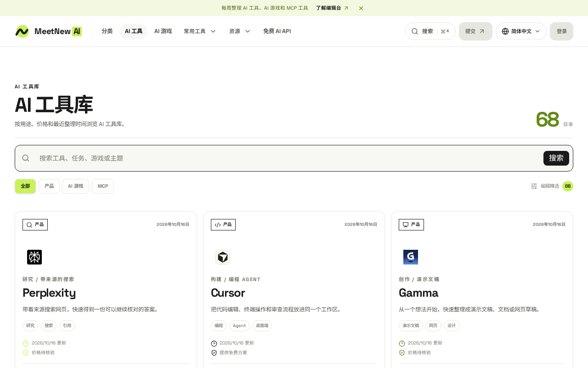Click the 研究 tag on the Perplexity card
This screenshot has height=368, width=588.
(x=30, y=326)
